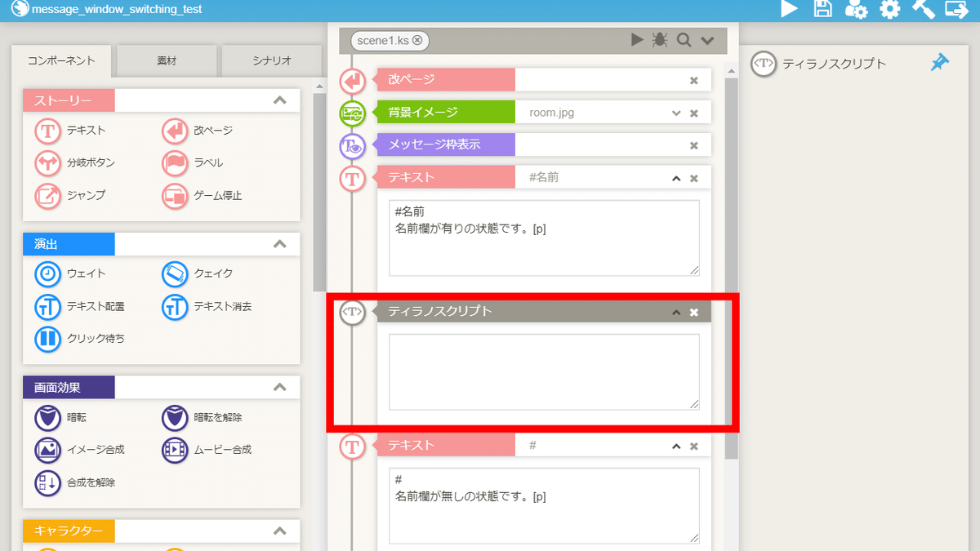Click the message_window_switching_test project title
980x551 pixels.
[117, 10]
